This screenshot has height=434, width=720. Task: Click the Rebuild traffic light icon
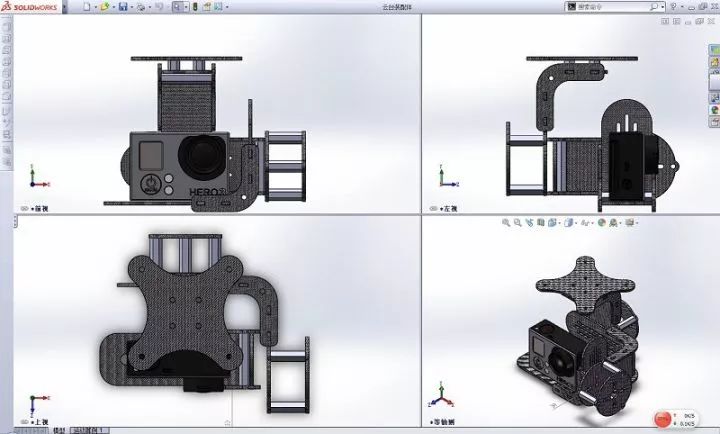[195, 7]
